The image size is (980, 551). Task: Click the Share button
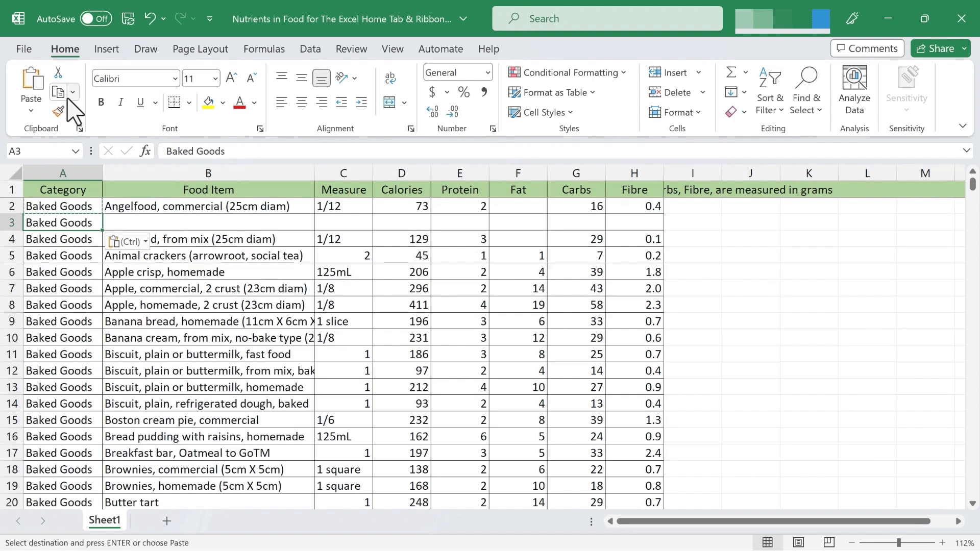pyautogui.click(x=940, y=48)
